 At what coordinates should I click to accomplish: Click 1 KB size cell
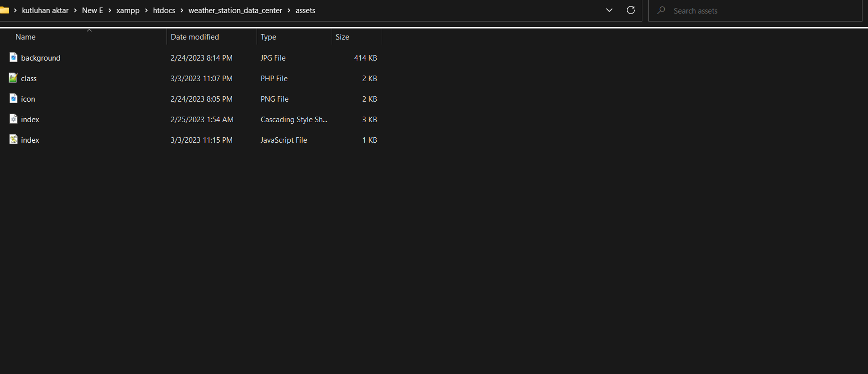(x=370, y=140)
